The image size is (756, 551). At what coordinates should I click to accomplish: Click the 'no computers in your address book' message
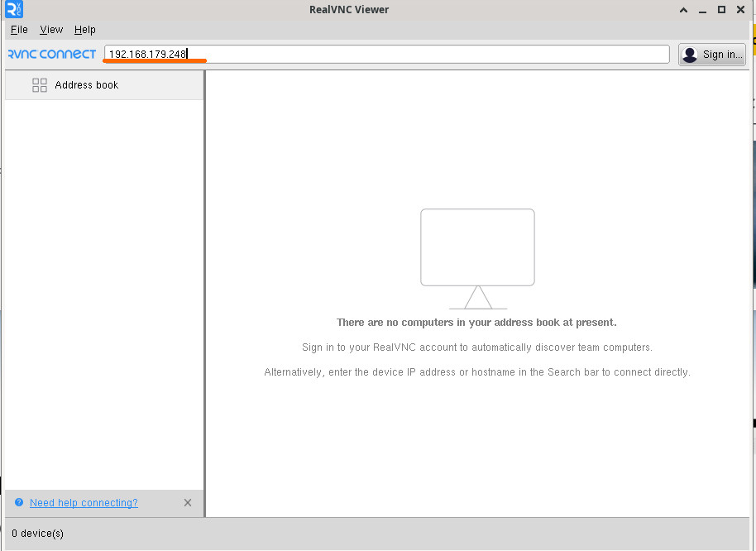tap(476, 323)
